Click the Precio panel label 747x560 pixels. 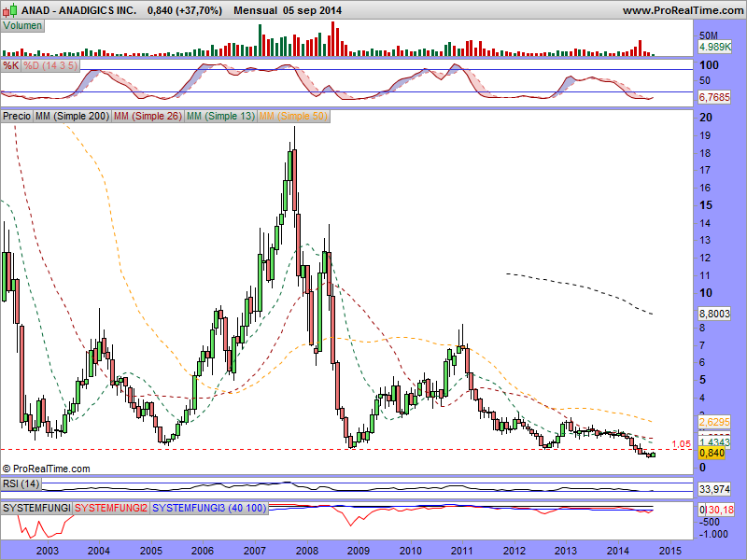coord(17,116)
